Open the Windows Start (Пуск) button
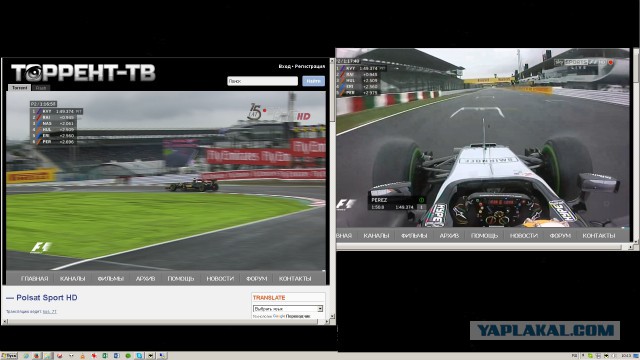The width and height of the screenshot is (640, 360). [x=9, y=356]
